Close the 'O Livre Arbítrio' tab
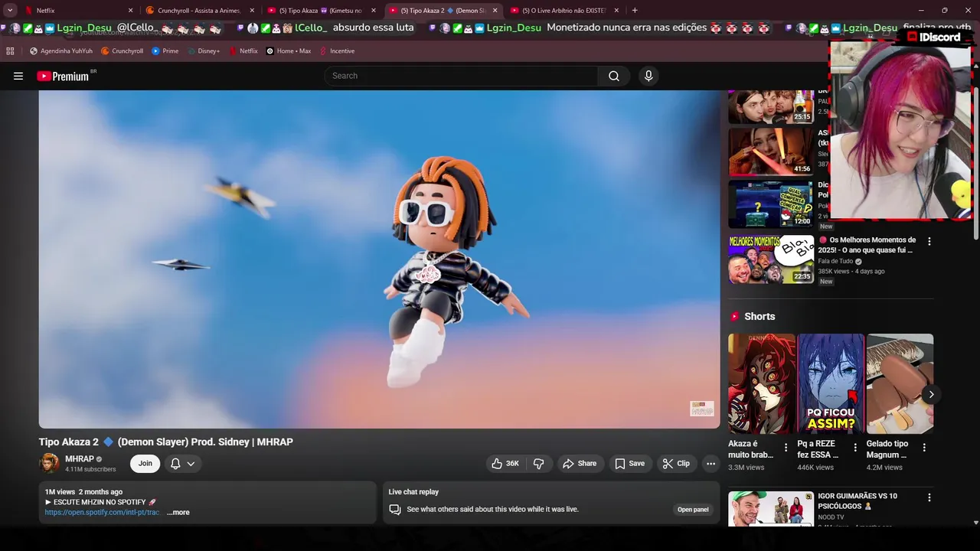This screenshot has width=980, height=551. (616, 11)
